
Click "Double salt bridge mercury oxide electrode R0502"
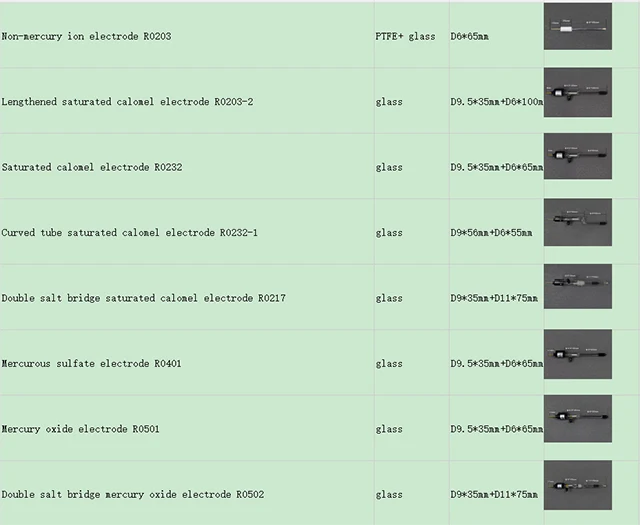coord(133,495)
